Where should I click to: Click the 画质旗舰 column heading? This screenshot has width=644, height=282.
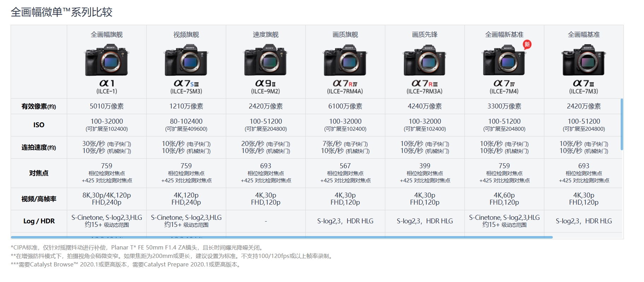point(345,35)
